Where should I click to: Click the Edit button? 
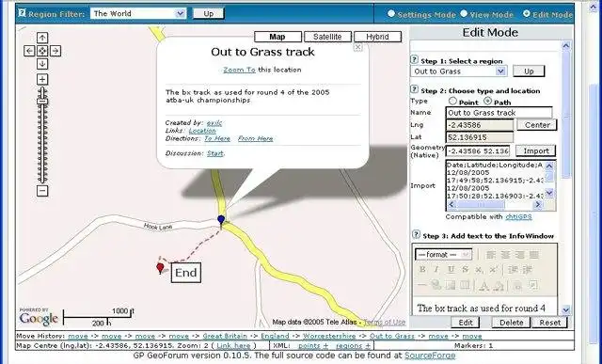466,323
